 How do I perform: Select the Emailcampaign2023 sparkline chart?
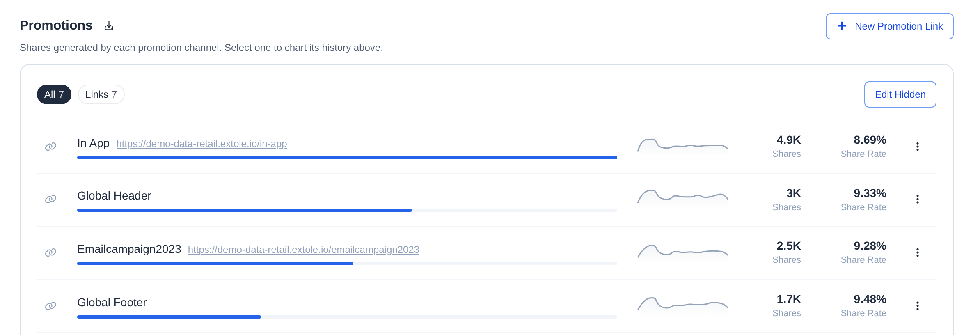pos(683,252)
